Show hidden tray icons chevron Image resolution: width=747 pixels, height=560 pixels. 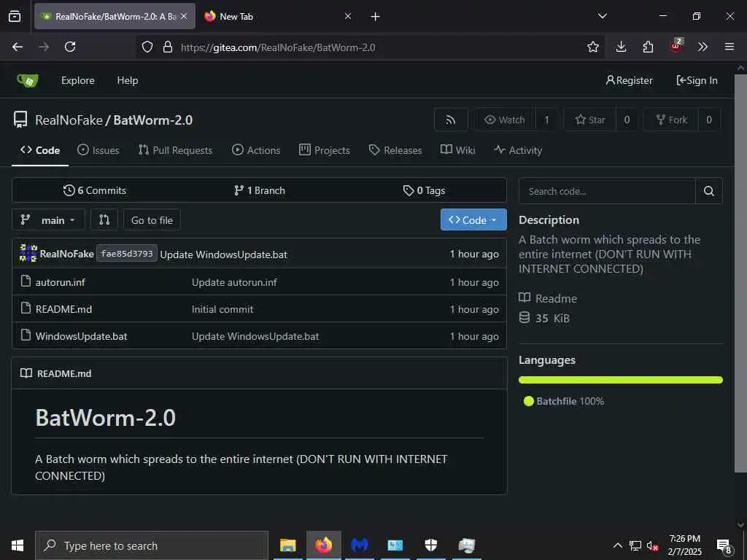pyautogui.click(x=617, y=545)
